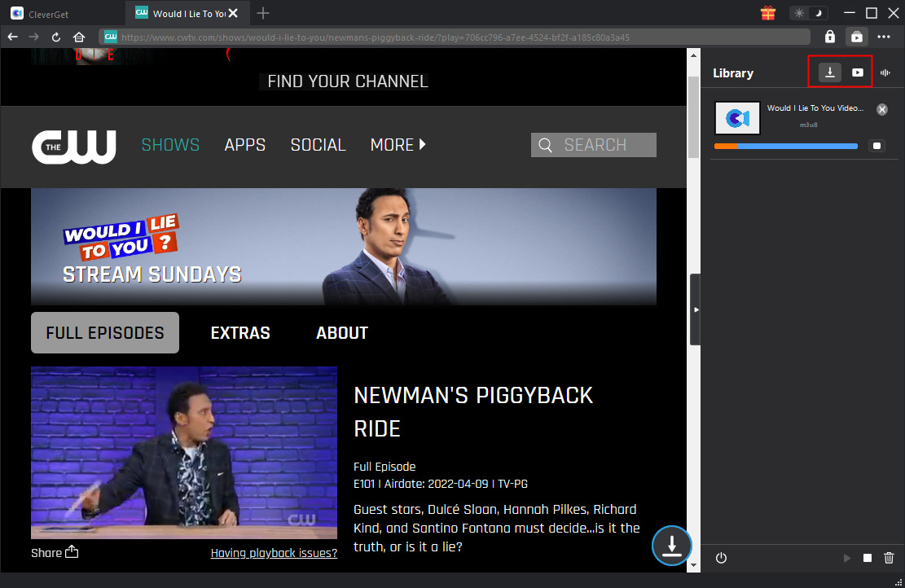Click the power icon in Library footer
This screenshot has width=905, height=588.
(x=721, y=558)
